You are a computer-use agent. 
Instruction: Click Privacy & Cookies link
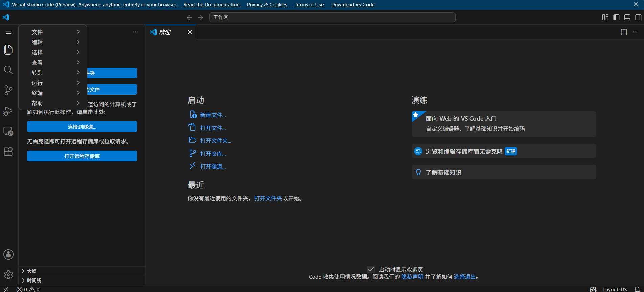267,5
